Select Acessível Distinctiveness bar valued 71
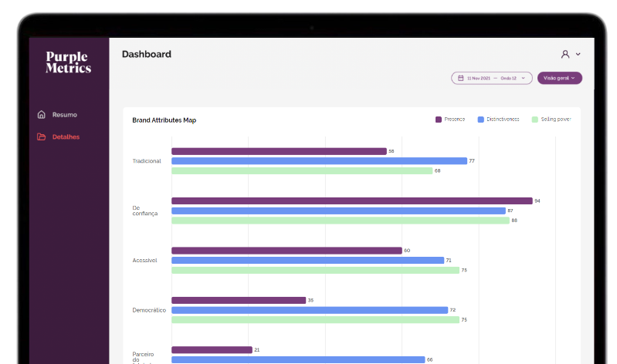Viewport: 617px width, 364px height. click(x=307, y=260)
